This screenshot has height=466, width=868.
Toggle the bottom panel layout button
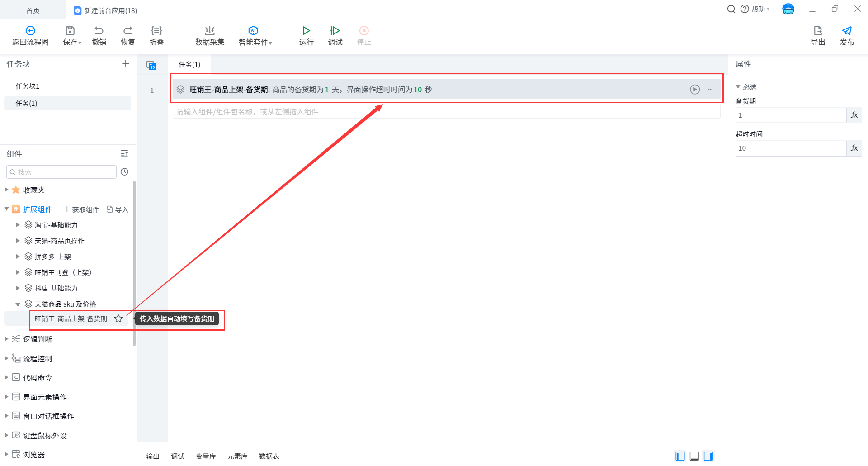[694, 456]
